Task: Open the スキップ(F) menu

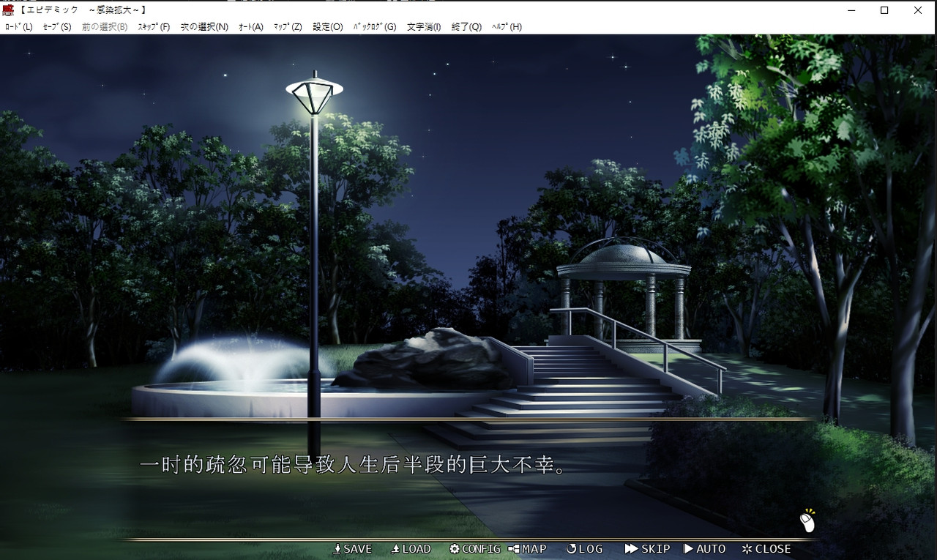Action: pos(154,27)
